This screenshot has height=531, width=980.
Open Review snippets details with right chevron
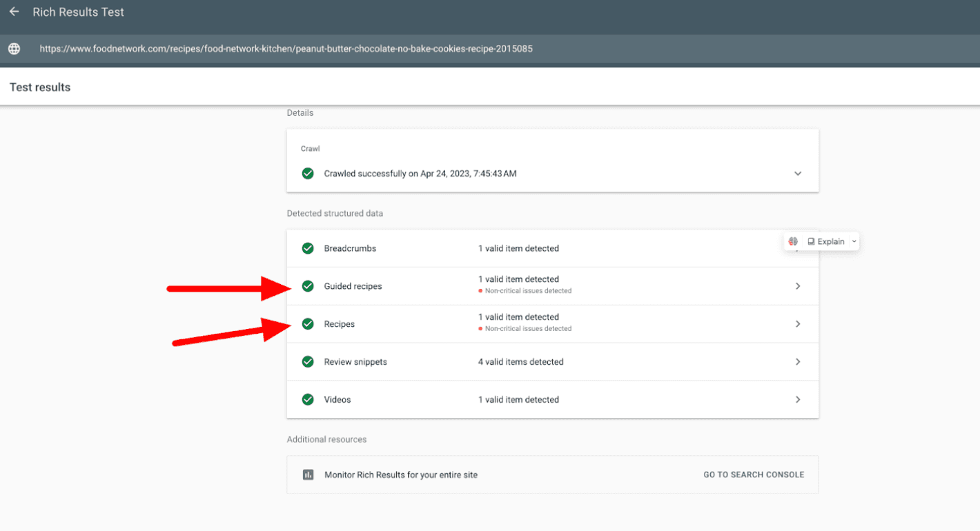coord(798,362)
